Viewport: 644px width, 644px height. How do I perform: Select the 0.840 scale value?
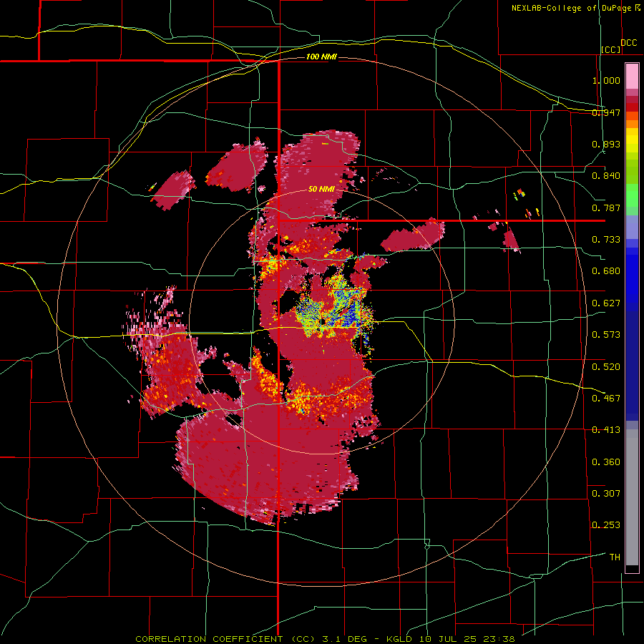coord(606,176)
